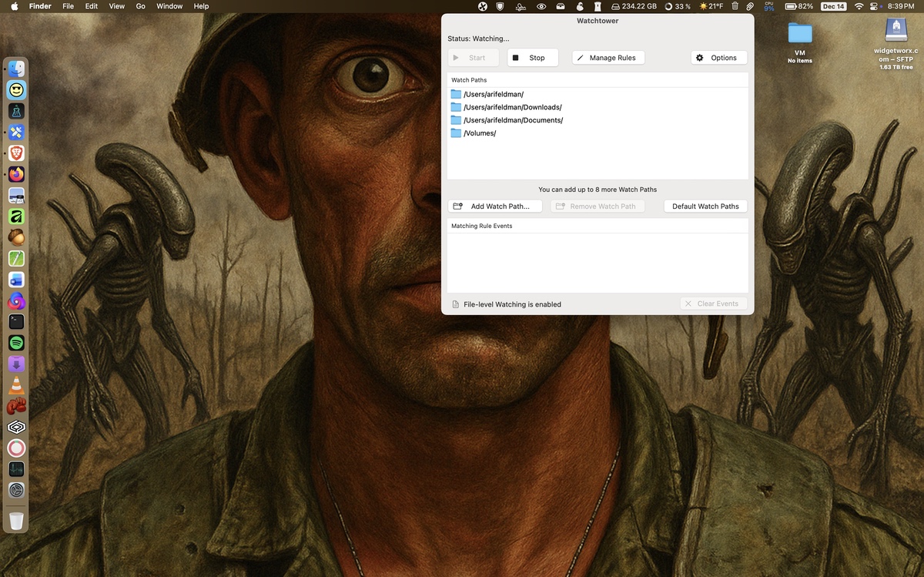
Task: Open VLC cone icon in Dock
Action: pyautogui.click(x=16, y=385)
